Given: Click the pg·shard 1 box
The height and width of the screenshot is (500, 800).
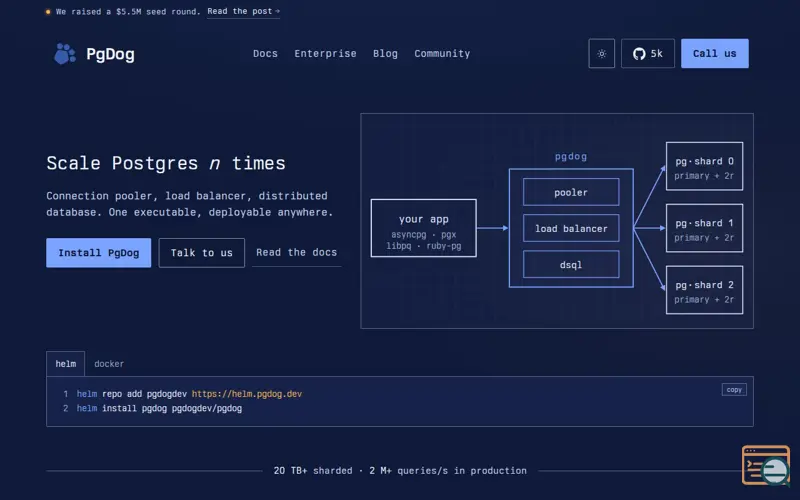Looking at the screenshot, I should 704,228.
